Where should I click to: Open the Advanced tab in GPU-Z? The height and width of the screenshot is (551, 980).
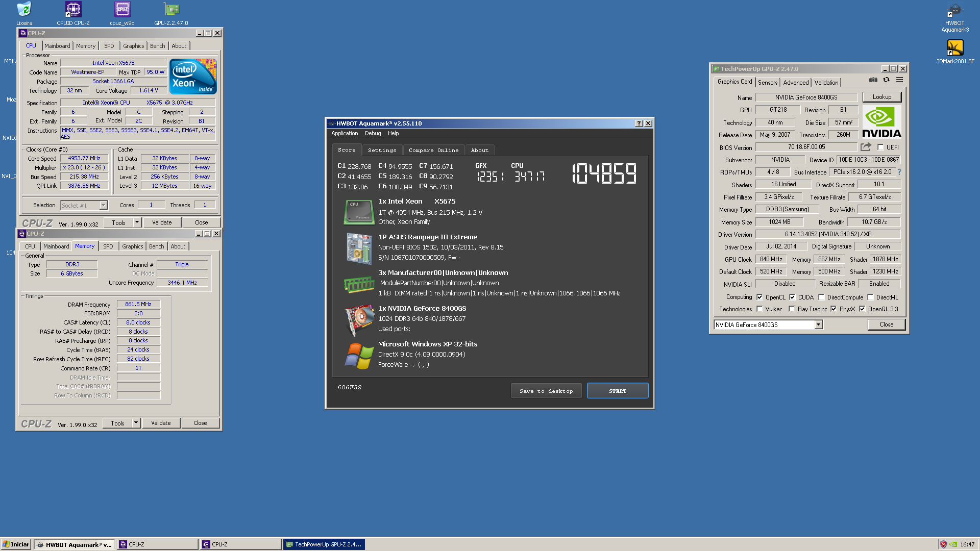tap(796, 83)
